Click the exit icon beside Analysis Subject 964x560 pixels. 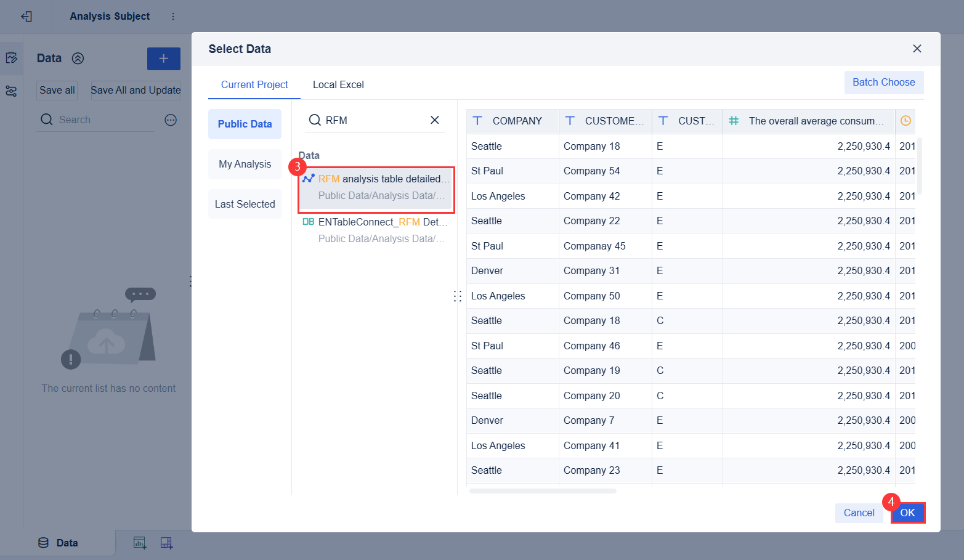click(x=26, y=17)
